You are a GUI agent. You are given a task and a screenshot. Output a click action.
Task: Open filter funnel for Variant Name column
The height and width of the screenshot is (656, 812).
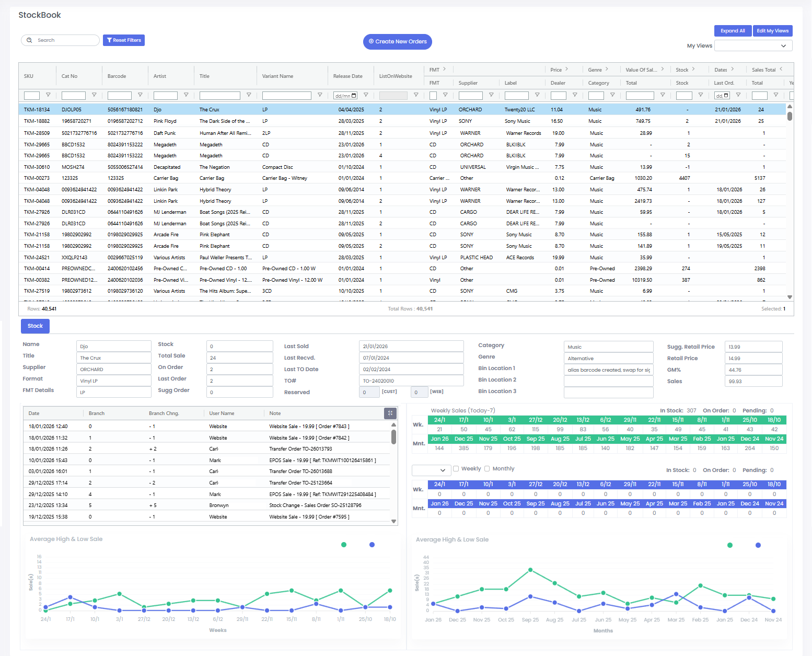pyautogui.click(x=320, y=95)
